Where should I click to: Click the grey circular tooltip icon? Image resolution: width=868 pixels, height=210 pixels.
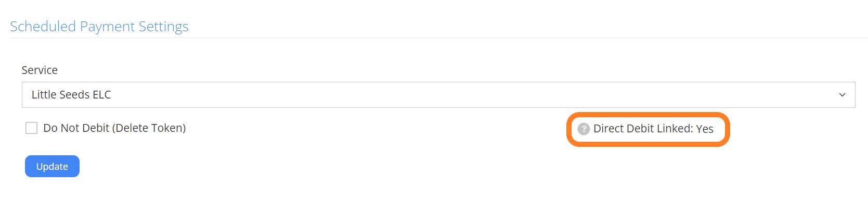click(x=584, y=129)
